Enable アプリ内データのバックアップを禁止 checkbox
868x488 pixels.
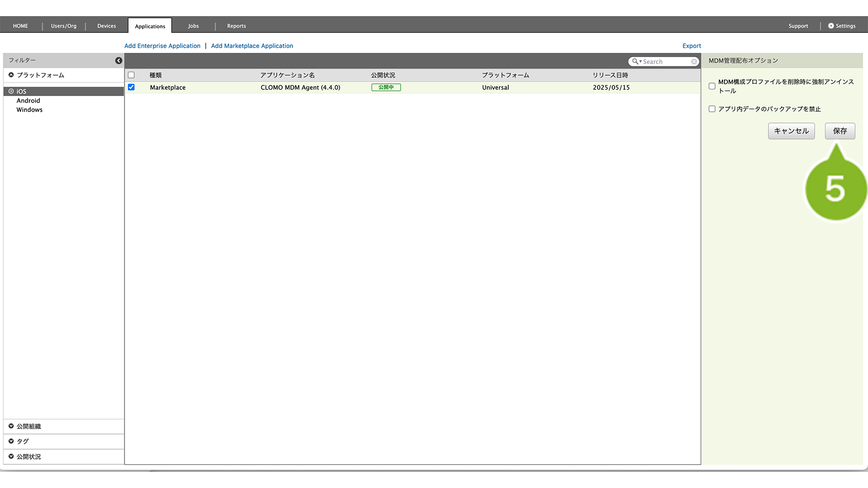pos(712,109)
